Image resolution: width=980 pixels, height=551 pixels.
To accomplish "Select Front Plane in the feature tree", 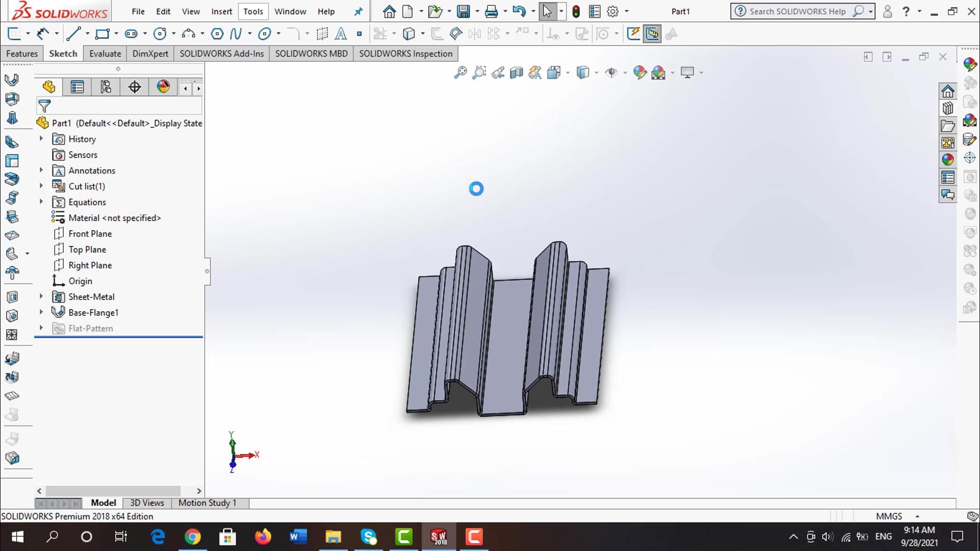I will pyautogui.click(x=90, y=234).
